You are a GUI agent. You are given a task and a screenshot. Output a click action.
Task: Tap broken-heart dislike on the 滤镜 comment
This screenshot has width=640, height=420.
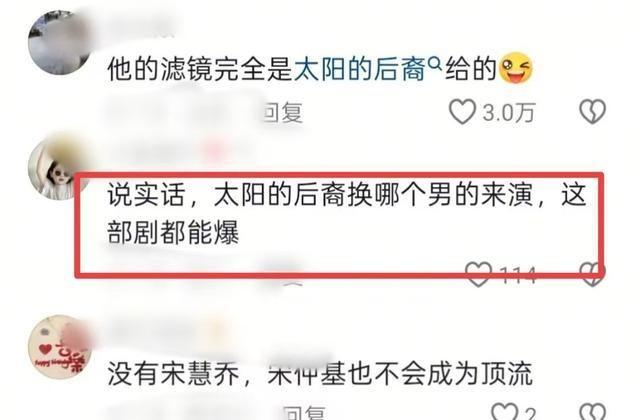[593, 111]
